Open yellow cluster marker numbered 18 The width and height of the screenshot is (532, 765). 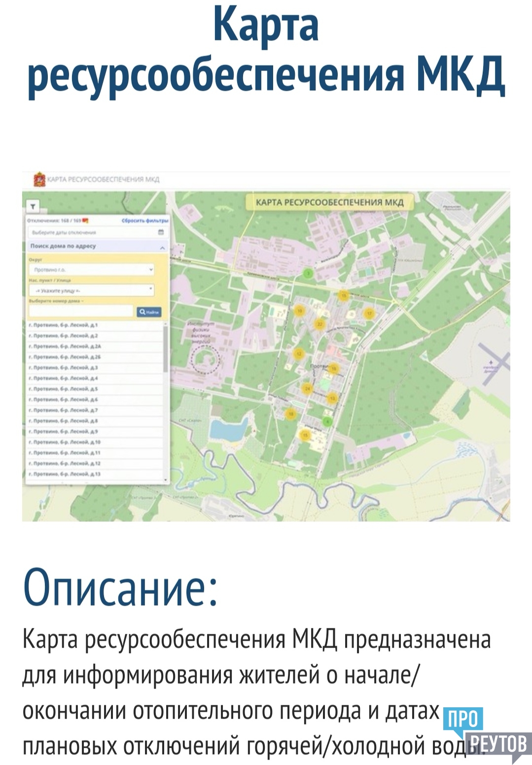[x=291, y=414]
